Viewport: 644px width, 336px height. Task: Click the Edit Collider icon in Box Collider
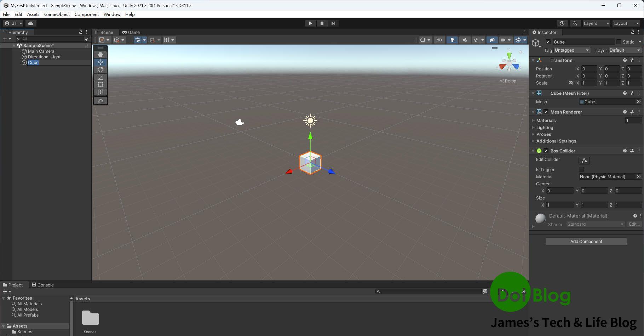[x=583, y=160]
